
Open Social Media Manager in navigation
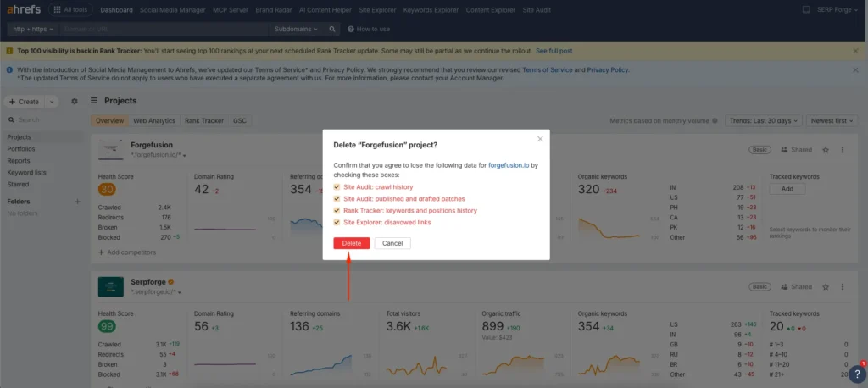pyautogui.click(x=173, y=10)
